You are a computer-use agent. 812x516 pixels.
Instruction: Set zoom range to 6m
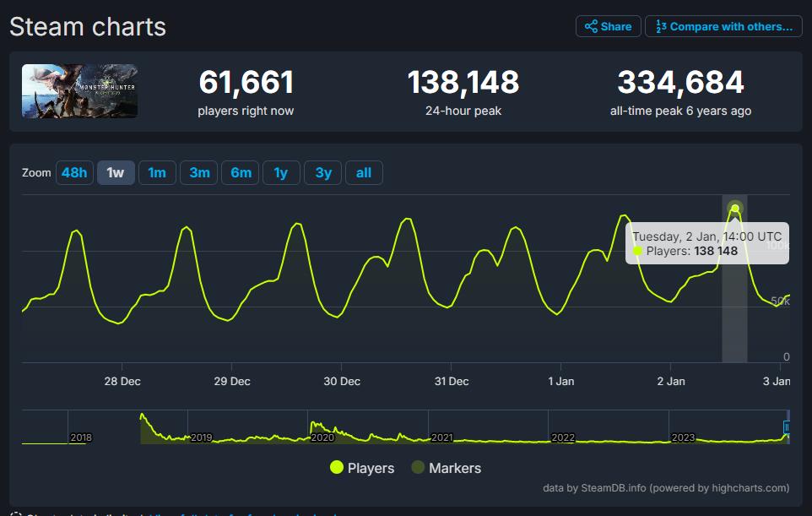241,172
